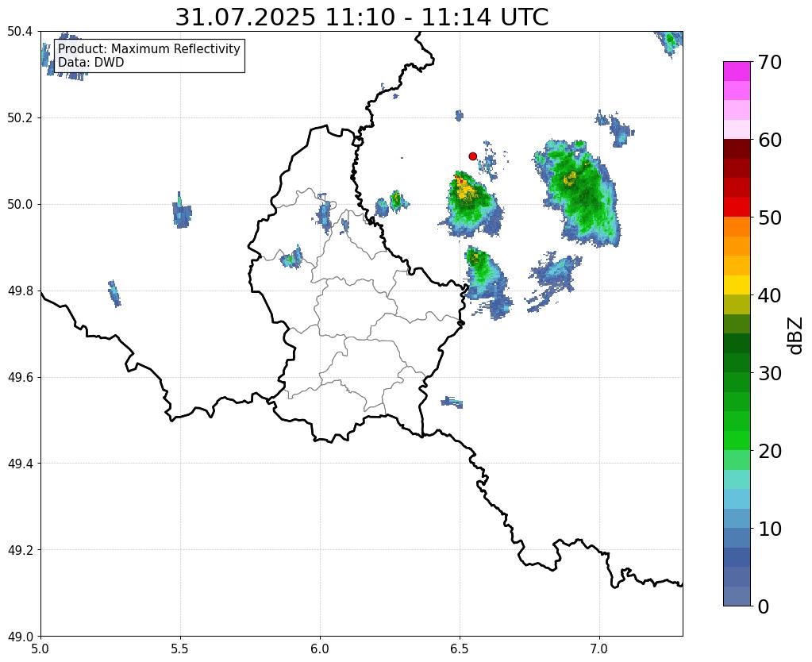Click the colorbar tick label 40
Viewport: 812px width, 662px height.
[x=770, y=295]
